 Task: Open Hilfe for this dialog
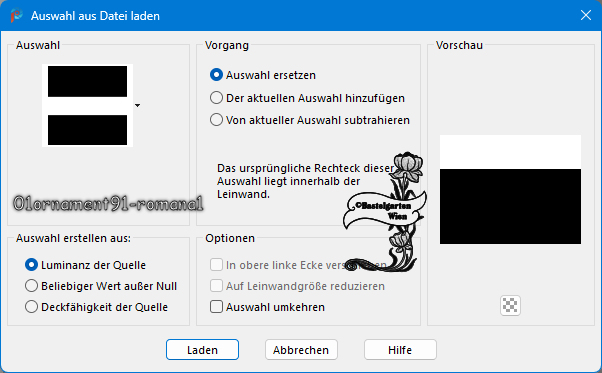point(400,350)
